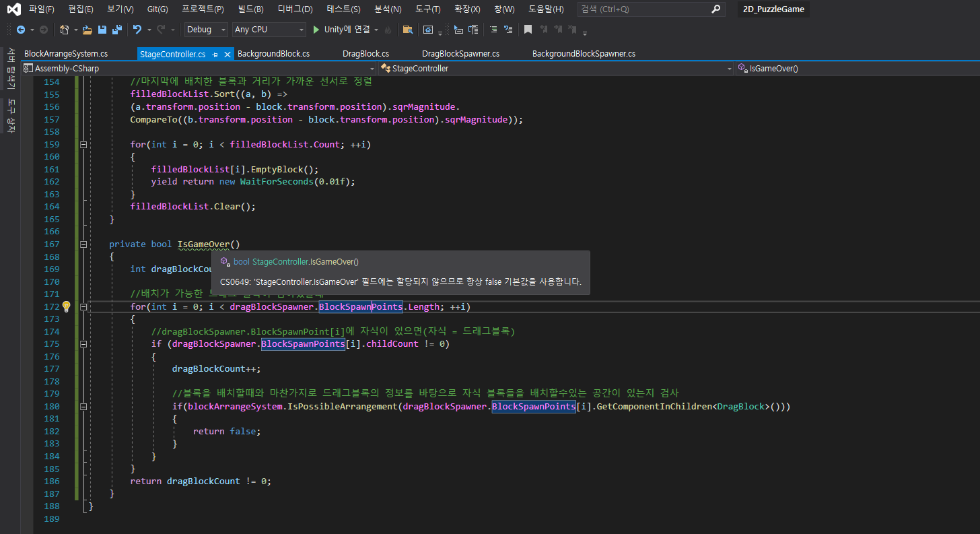980x534 pixels.
Task: Collapse the if block at line 175
Action: (x=83, y=344)
